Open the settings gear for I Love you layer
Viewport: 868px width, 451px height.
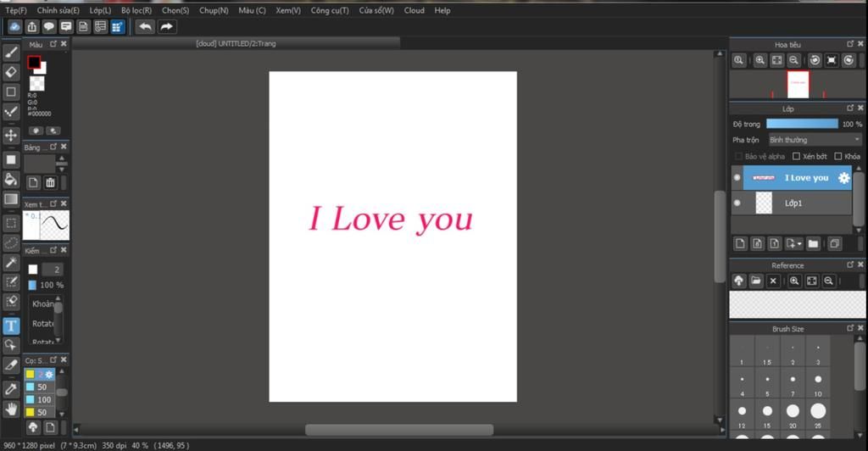coord(843,178)
